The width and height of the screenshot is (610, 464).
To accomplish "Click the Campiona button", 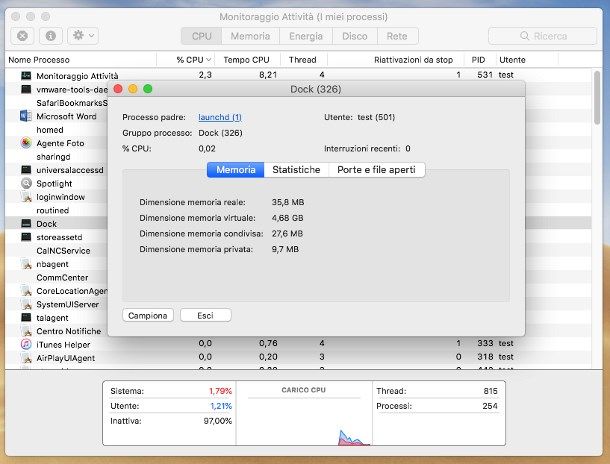I will [x=148, y=315].
